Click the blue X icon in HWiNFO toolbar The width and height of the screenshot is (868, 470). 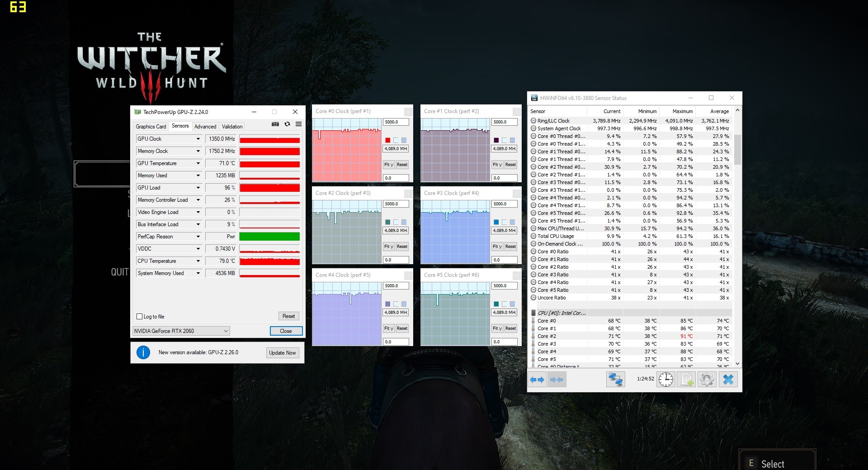coord(728,380)
